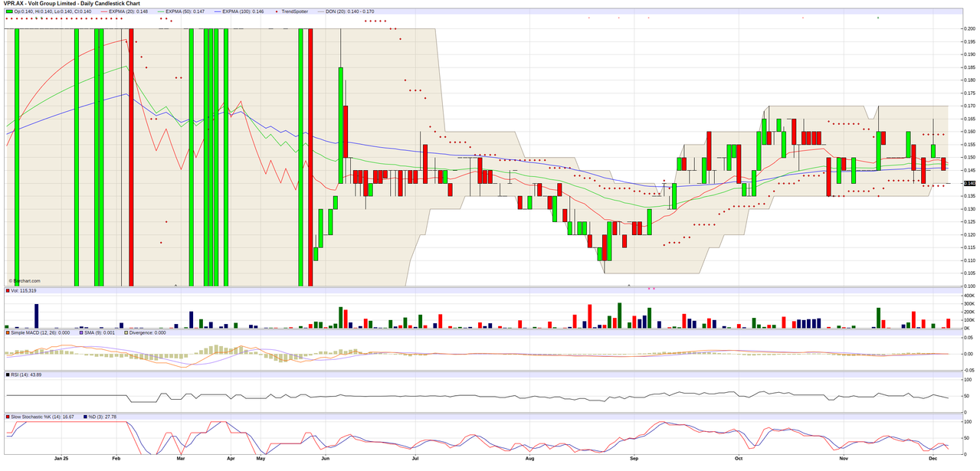Click the 0.105 price axis label

coord(969,273)
